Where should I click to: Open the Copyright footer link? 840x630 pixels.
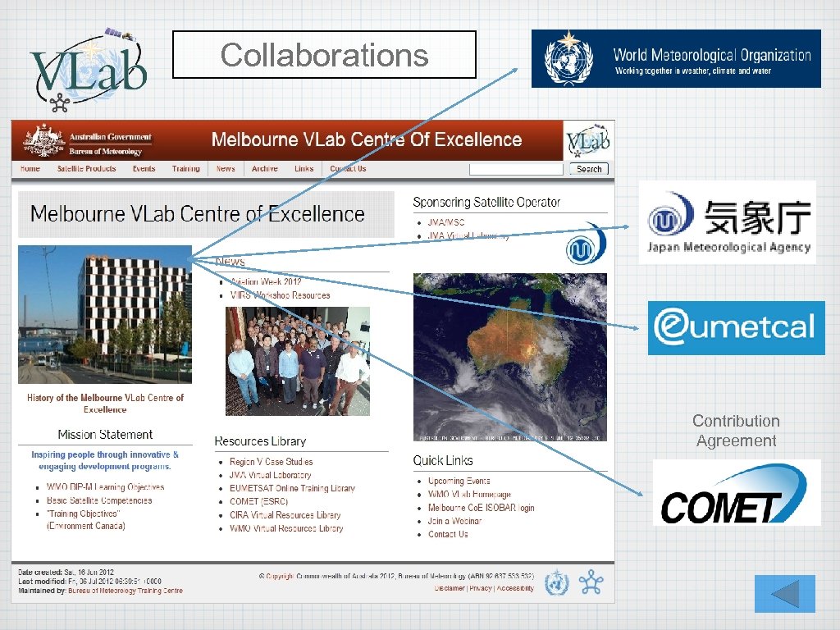pyautogui.click(x=280, y=577)
